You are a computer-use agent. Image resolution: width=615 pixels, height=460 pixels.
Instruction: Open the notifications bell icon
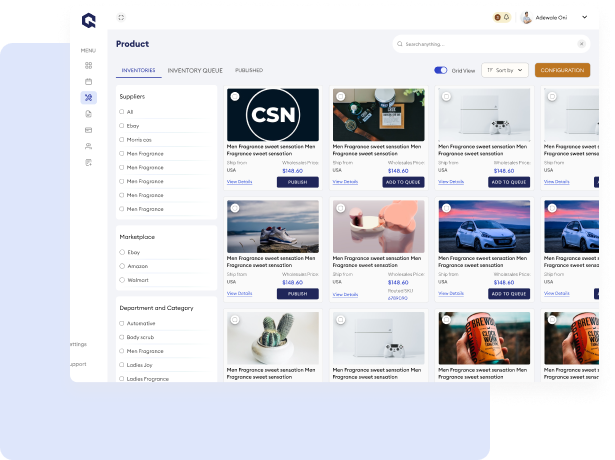507,17
